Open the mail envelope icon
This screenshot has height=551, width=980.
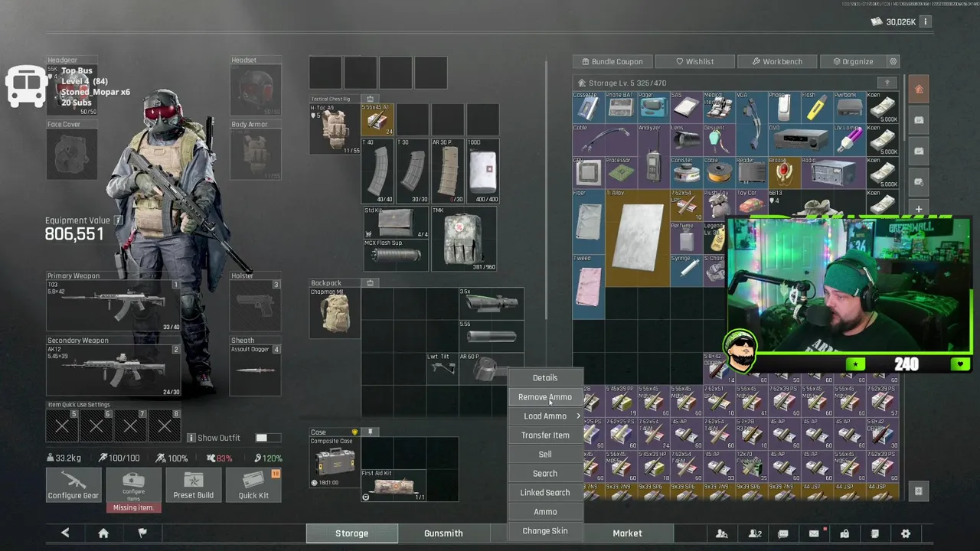814,533
